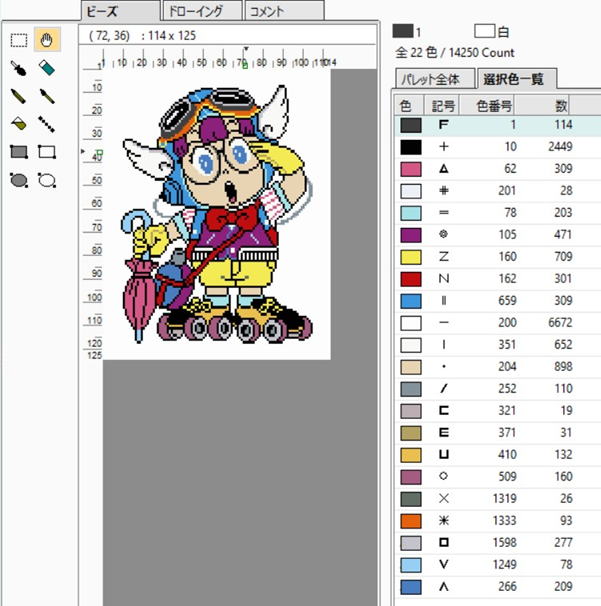Click count 2449 for color 10
Image resolution: width=601 pixels, height=606 pixels.
click(560, 147)
